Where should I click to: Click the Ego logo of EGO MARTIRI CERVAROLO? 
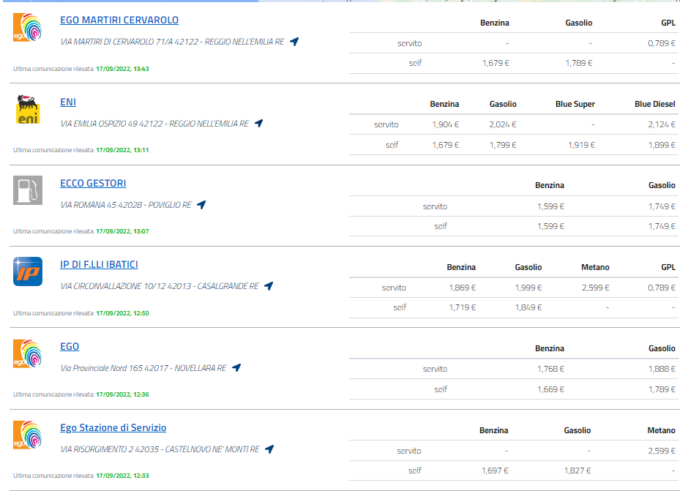click(27, 27)
